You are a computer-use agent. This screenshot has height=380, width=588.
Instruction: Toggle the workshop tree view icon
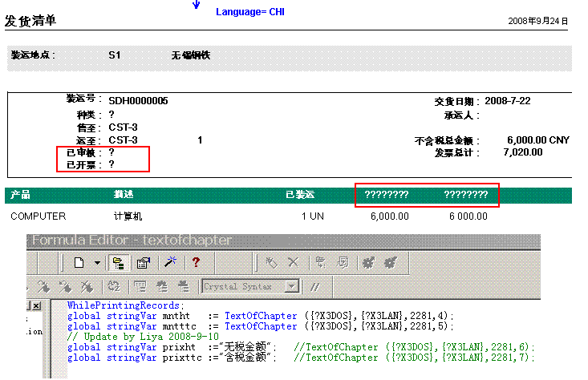[x=118, y=262]
